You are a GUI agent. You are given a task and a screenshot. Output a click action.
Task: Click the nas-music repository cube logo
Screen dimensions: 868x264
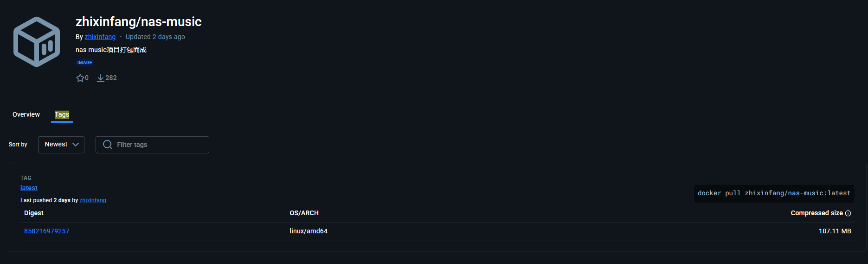click(x=37, y=42)
